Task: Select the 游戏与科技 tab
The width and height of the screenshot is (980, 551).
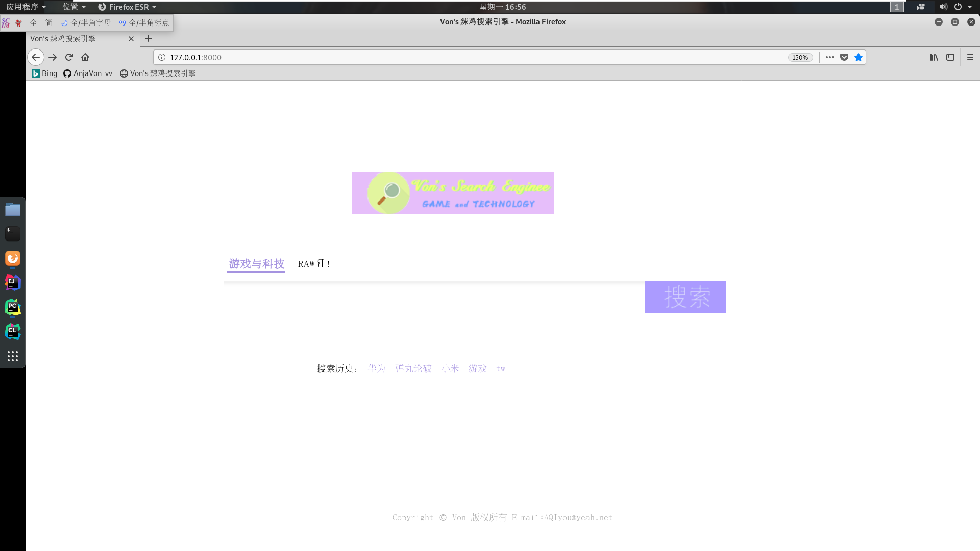Action: [x=256, y=264]
